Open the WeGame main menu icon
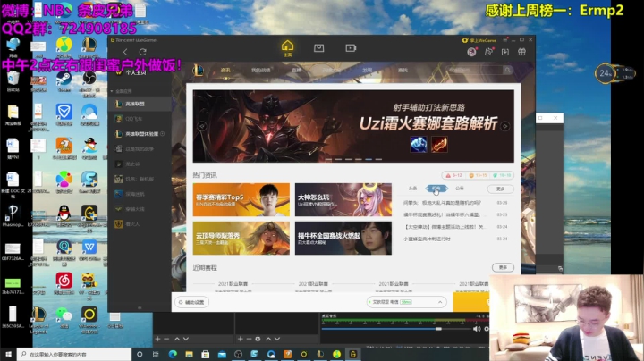The width and height of the screenshot is (644, 361). [x=505, y=40]
